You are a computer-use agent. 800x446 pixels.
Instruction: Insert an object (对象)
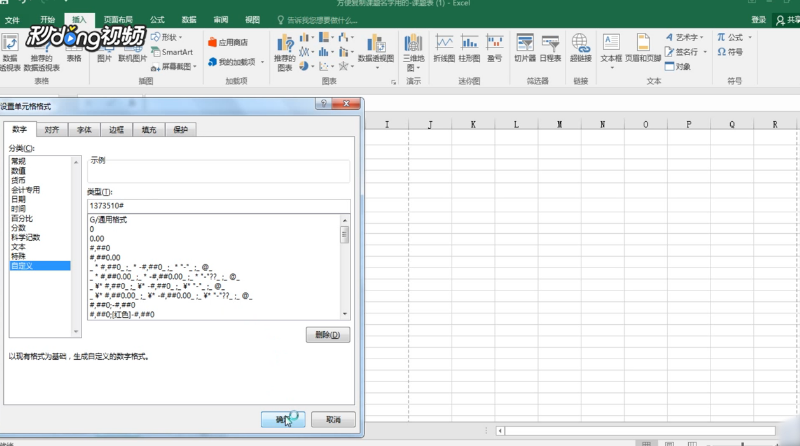678,66
